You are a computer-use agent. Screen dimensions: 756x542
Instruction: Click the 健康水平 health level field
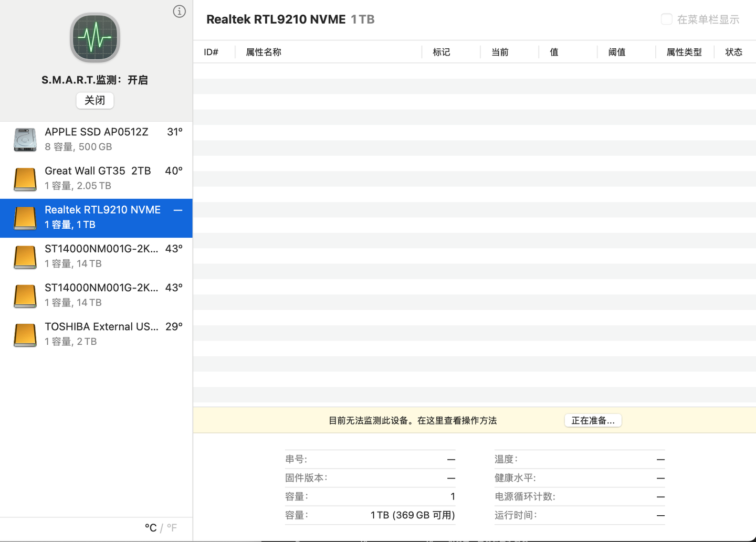580,478
